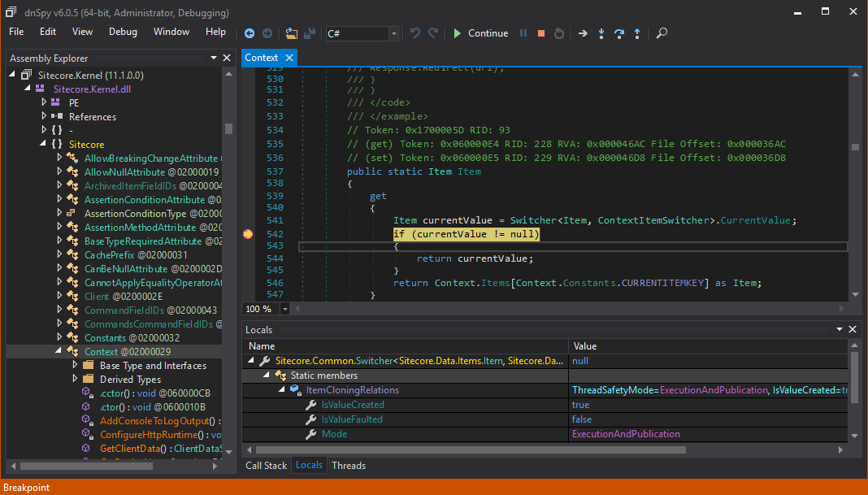Step out of the current method
Viewport: 868px width, 495px height.
637,33
